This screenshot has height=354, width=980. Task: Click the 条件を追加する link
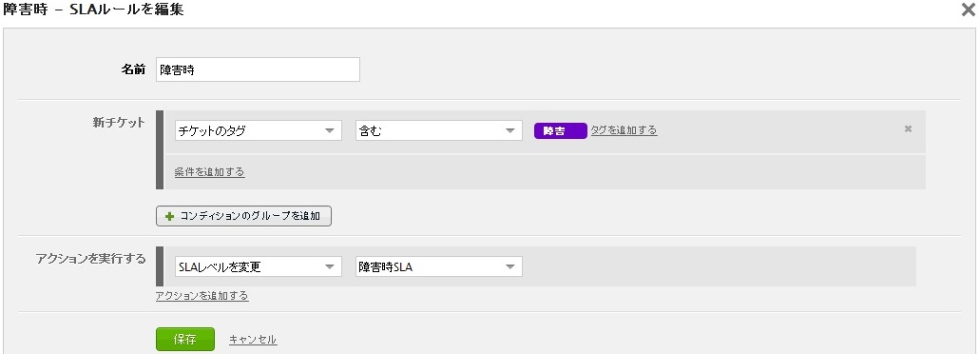[209, 172]
